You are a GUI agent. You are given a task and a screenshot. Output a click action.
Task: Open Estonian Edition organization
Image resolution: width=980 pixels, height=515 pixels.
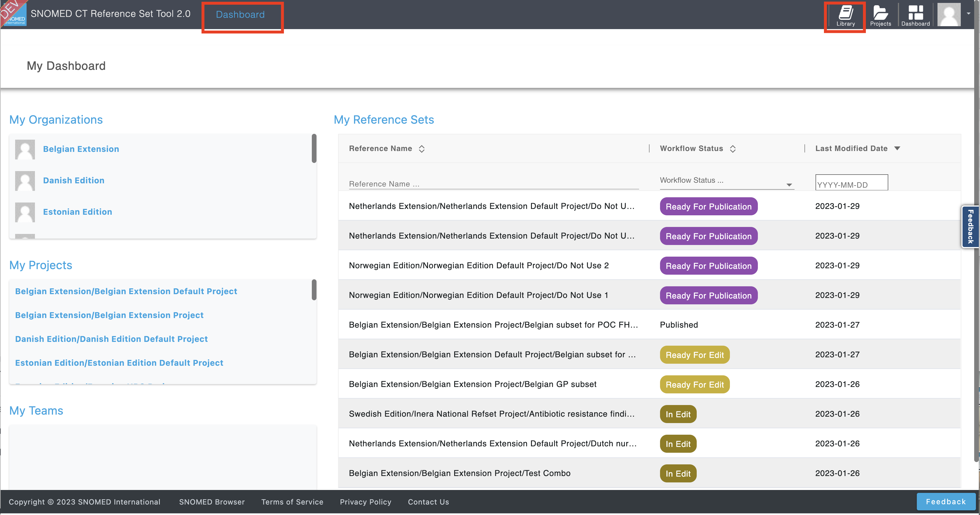(78, 212)
